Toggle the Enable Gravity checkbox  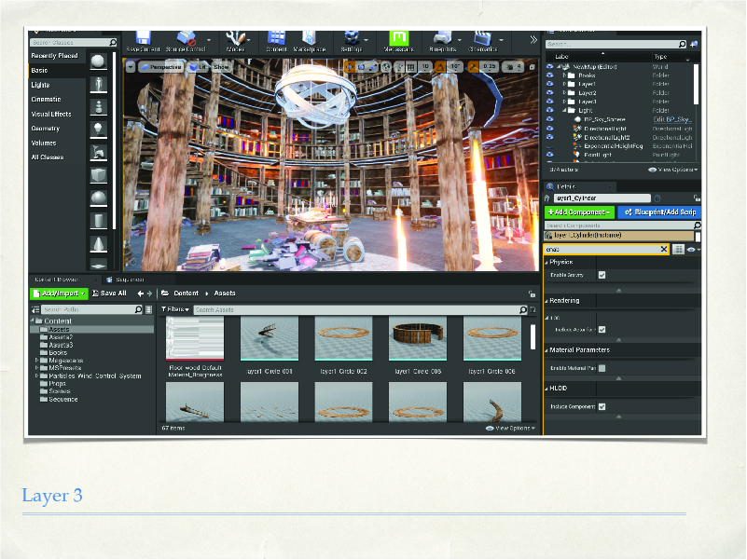602,275
